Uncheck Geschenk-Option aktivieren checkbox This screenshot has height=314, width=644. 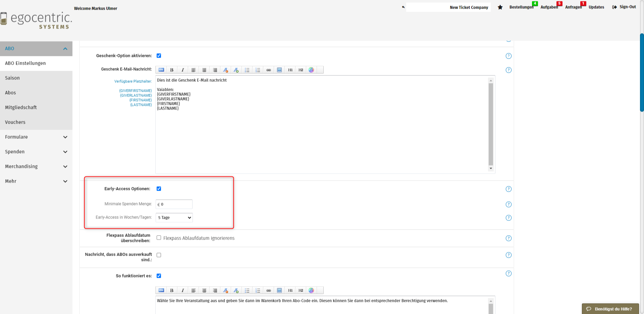point(159,56)
